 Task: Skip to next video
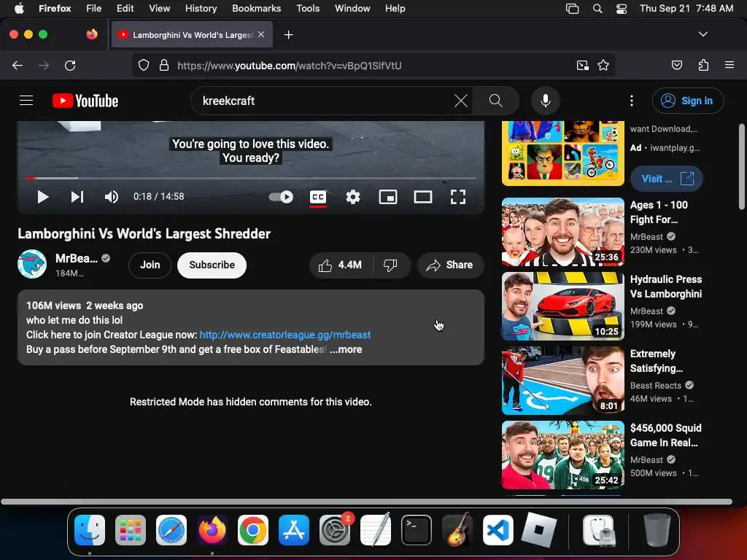[x=77, y=197]
